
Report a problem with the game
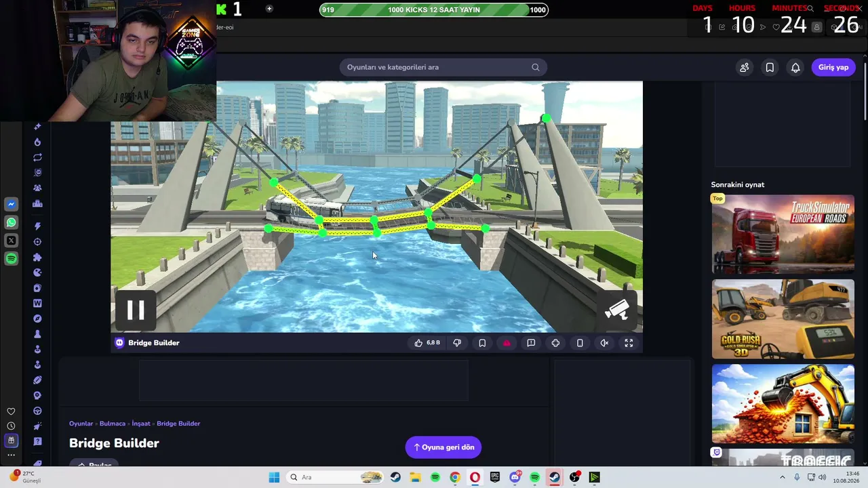pos(531,343)
